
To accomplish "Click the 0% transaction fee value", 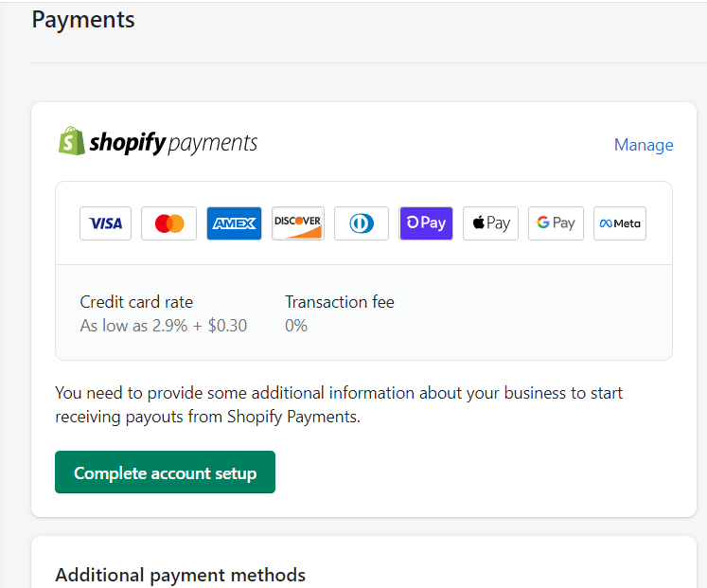I will pos(296,325).
